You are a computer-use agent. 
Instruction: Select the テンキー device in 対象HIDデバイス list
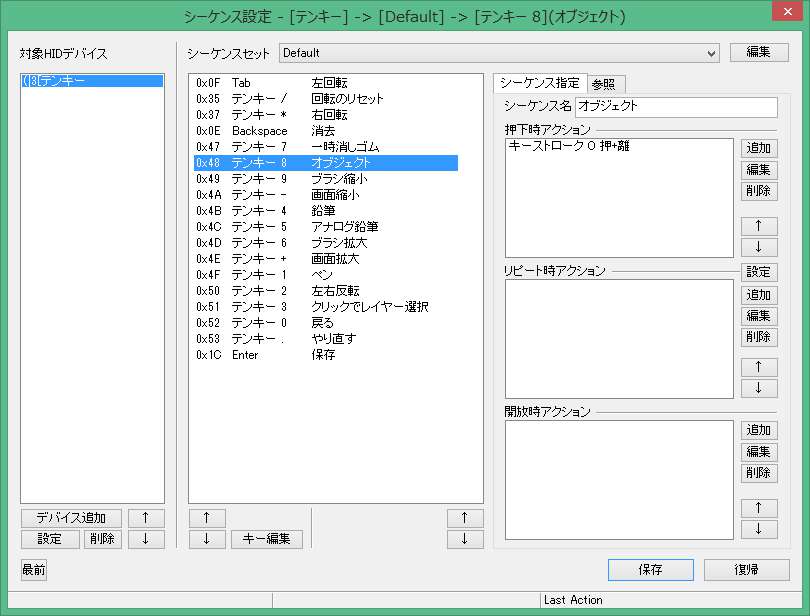pyautogui.click(x=88, y=80)
